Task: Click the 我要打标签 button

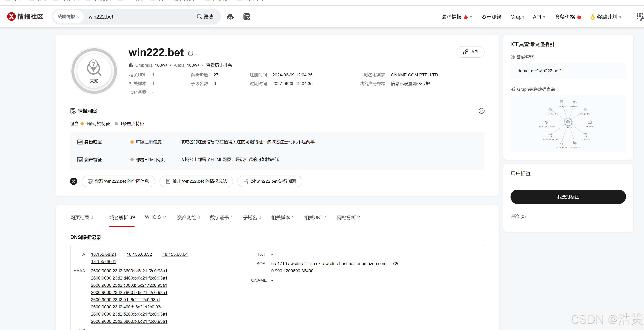Action: pos(568,197)
